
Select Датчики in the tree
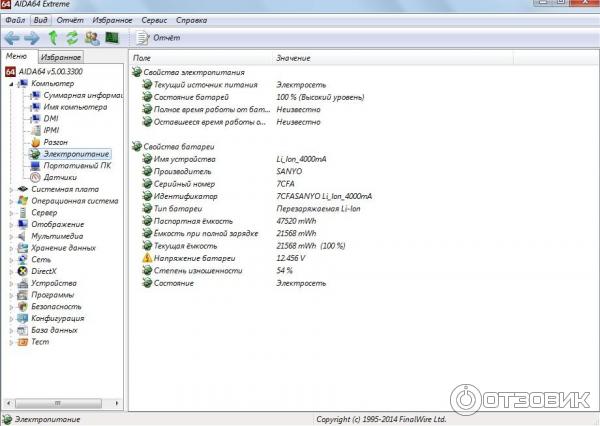click(60, 177)
